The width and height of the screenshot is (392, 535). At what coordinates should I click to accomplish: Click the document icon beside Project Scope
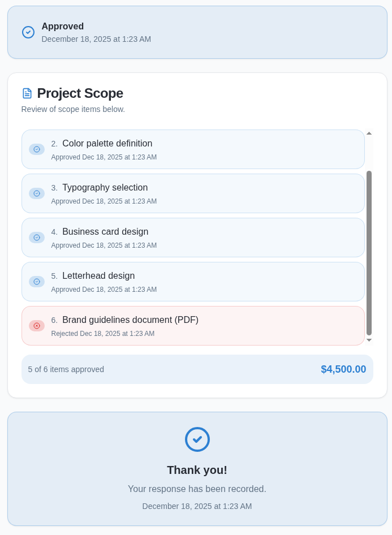(27, 93)
